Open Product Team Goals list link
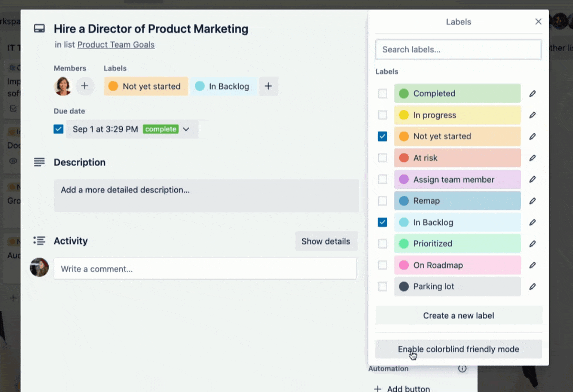573x392 pixels. (116, 45)
